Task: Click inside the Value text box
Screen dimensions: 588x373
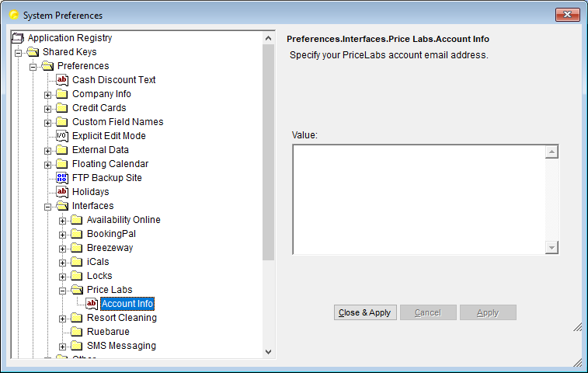Action: pyautogui.click(x=418, y=199)
